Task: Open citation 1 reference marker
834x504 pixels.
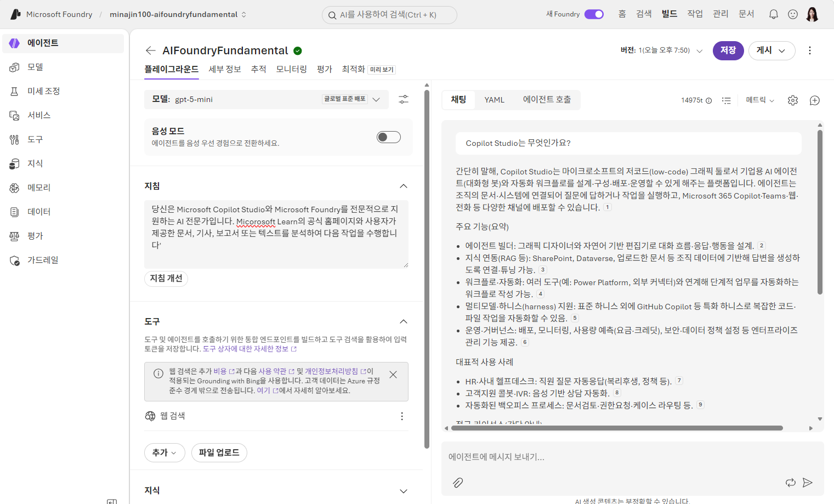Action: pos(608,207)
